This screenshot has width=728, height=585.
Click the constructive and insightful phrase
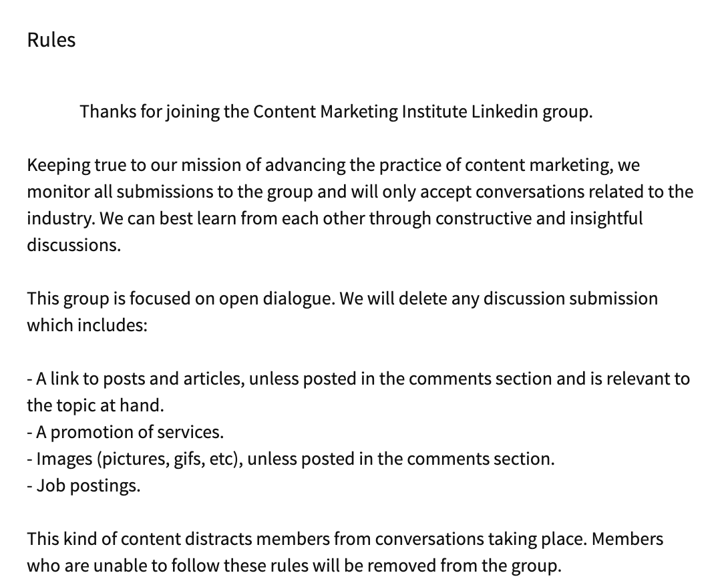(x=539, y=218)
